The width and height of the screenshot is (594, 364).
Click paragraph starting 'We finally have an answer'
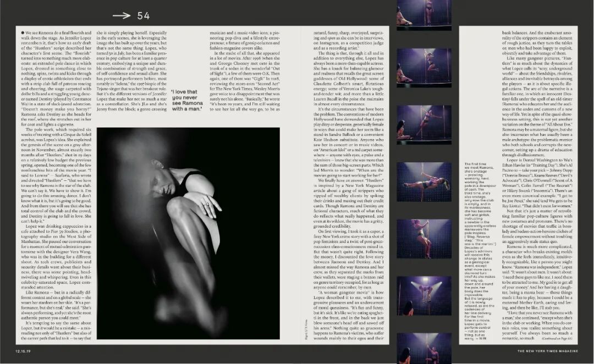click(x=349, y=203)
